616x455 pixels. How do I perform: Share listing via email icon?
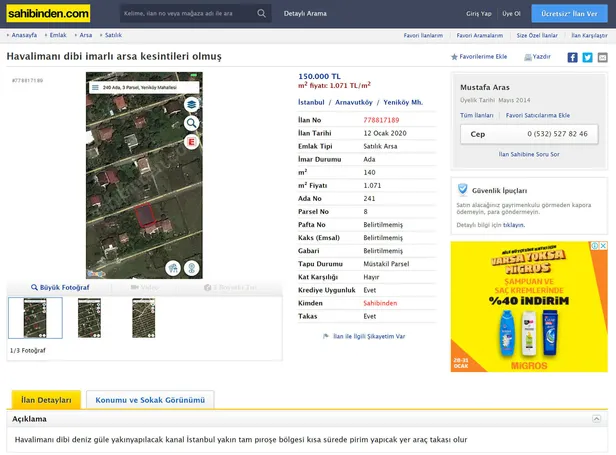pos(601,57)
